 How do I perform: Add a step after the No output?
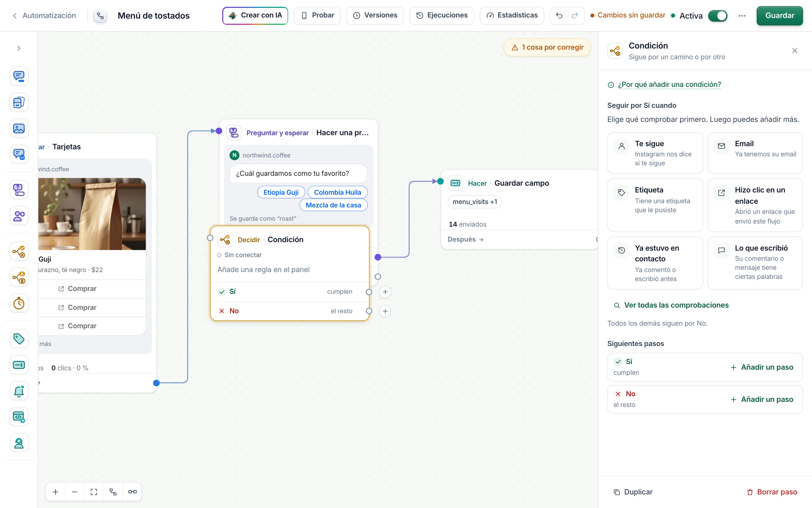385,311
